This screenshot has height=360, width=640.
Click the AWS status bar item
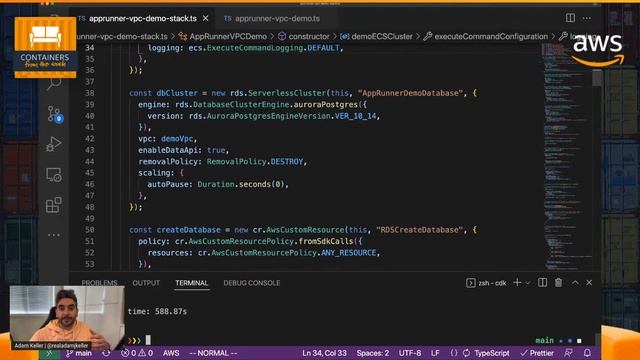(x=171, y=353)
